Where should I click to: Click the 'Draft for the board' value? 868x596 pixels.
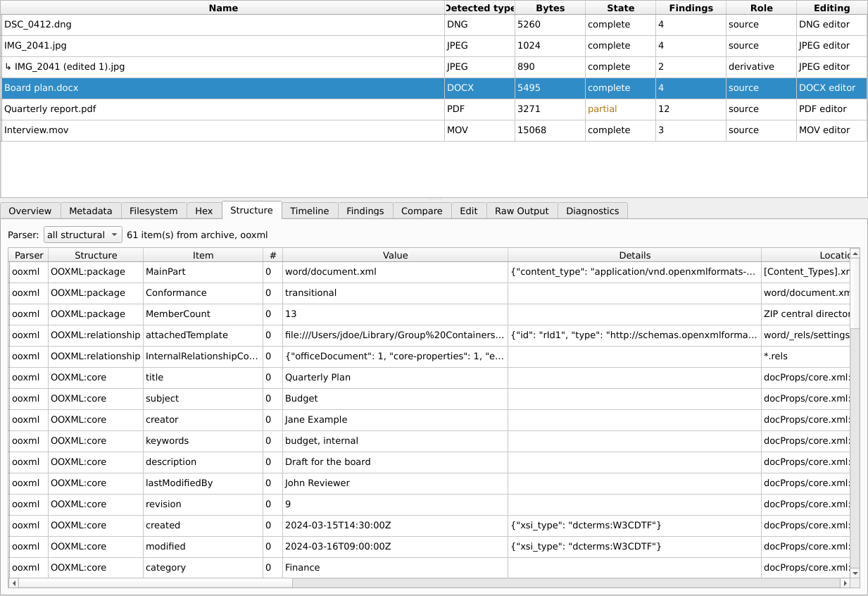coord(395,462)
